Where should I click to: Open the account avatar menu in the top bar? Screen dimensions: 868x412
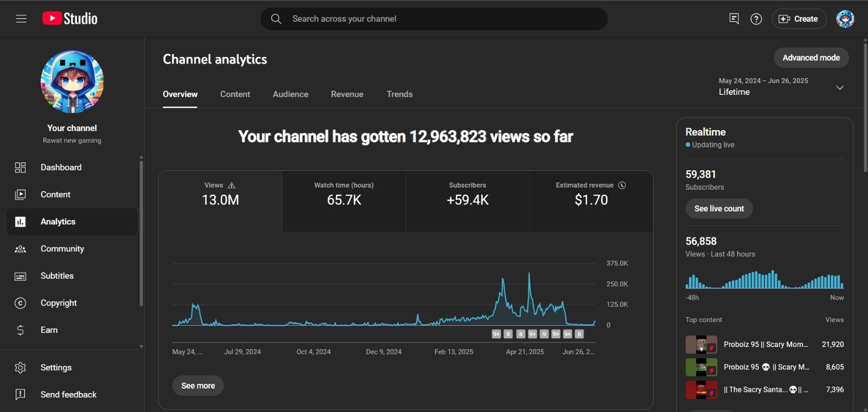click(x=845, y=19)
